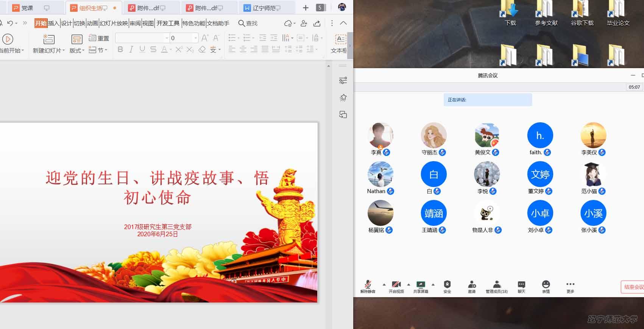Toggle bold formatting in the ribbon
This screenshot has height=329, width=644.
point(120,49)
